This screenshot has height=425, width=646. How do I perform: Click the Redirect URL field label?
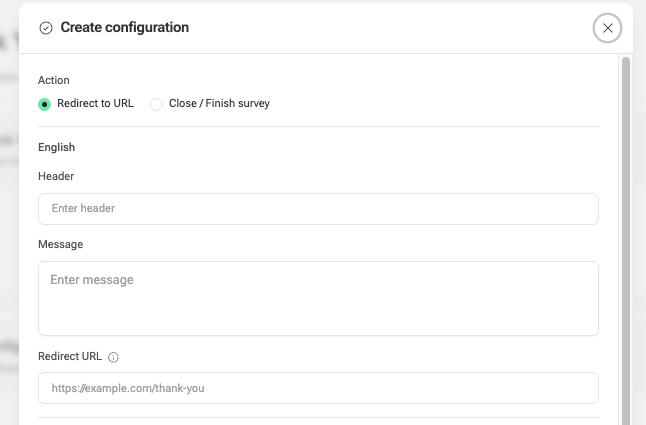click(70, 356)
